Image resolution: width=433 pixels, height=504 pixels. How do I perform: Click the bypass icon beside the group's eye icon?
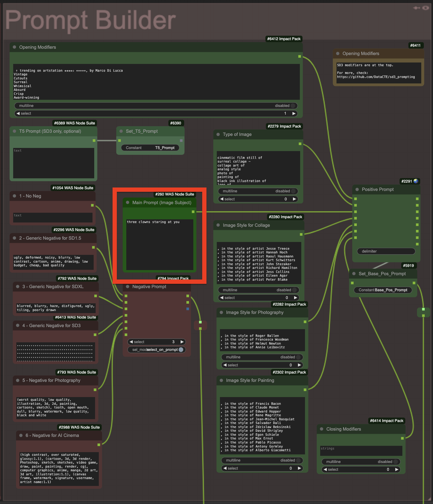(416, 8)
